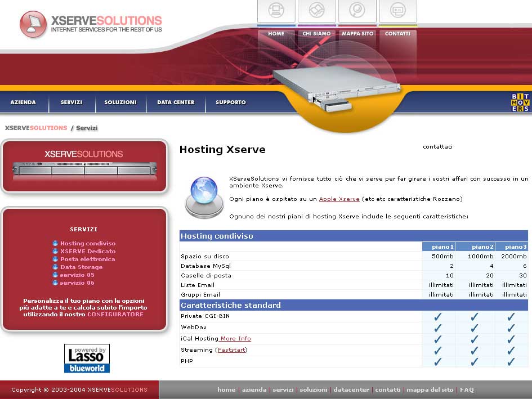Click the Spazio su disco row label

coord(205,256)
